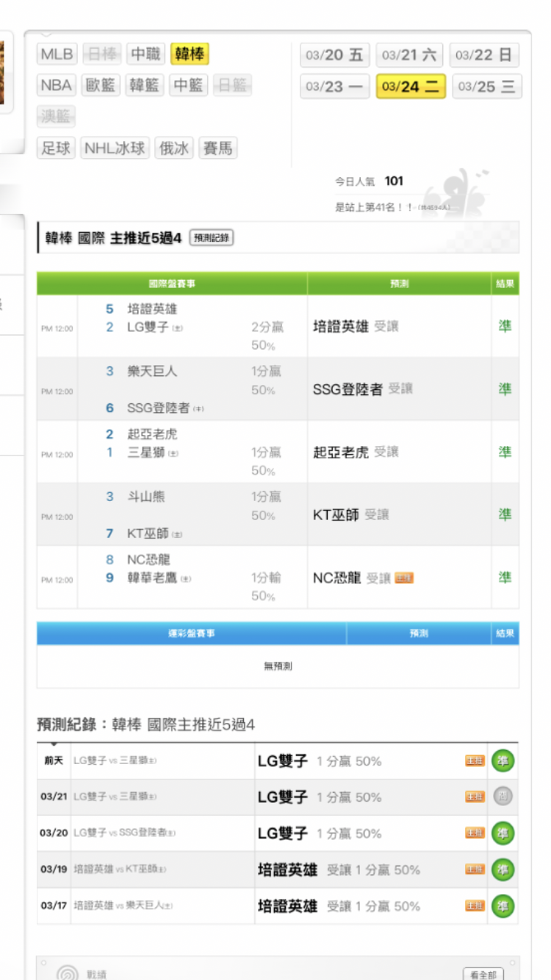
Task: Click LG雙子 vs SSG登陸者 match link
Action: click(x=124, y=833)
